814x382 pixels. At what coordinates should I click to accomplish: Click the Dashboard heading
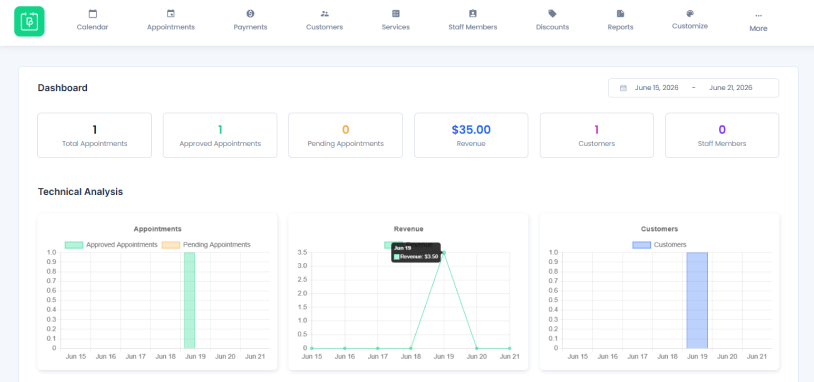pyautogui.click(x=62, y=88)
